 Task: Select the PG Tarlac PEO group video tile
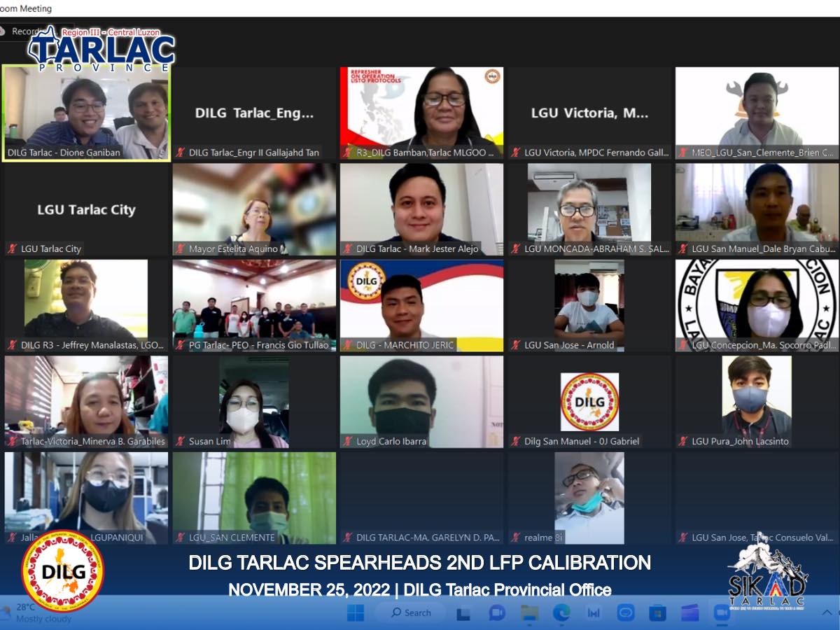(254, 306)
